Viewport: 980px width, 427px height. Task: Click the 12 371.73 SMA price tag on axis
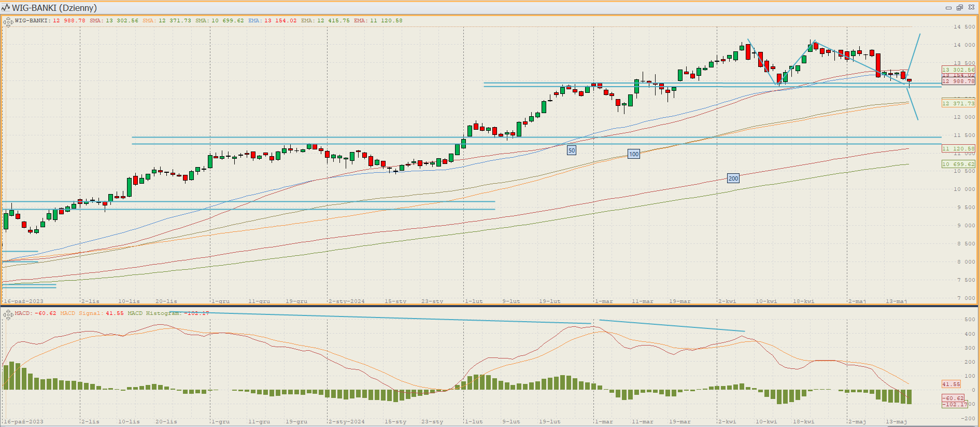958,104
